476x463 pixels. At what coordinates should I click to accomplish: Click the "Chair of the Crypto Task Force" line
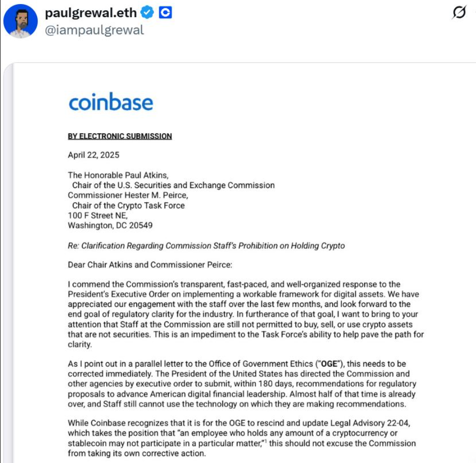pos(128,205)
